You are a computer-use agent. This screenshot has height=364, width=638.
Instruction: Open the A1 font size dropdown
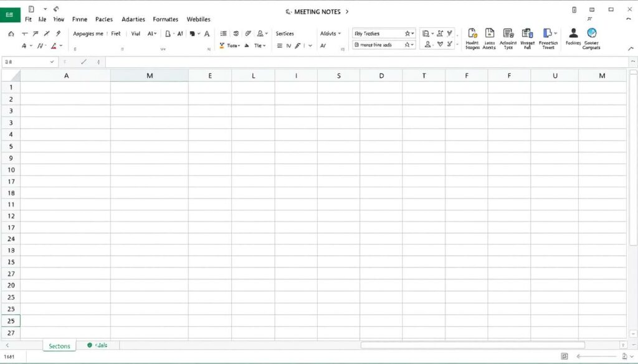click(152, 34)
